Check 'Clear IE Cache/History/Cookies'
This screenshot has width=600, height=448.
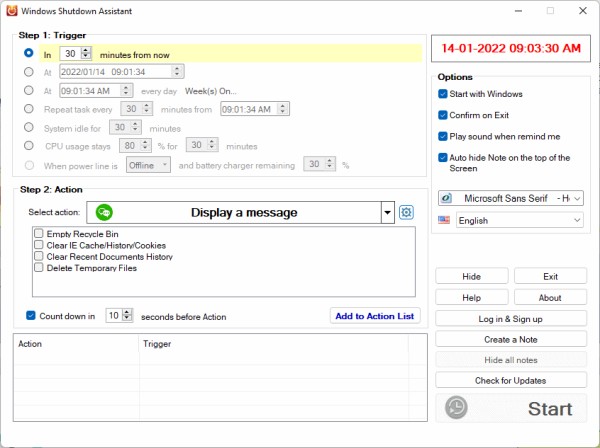pyautogui.click(x=39, y=245)
